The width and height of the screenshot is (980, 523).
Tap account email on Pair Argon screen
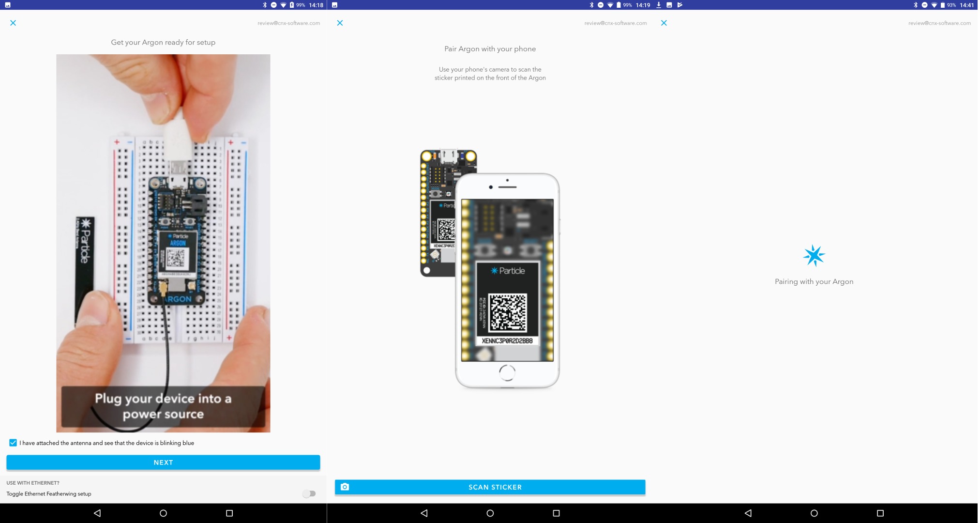click(x=615, y=23)
